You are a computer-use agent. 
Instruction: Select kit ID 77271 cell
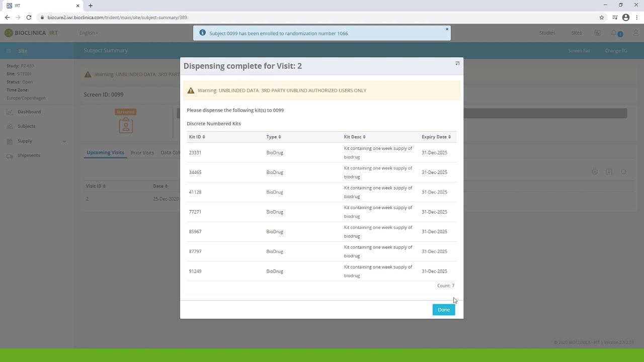195,212
